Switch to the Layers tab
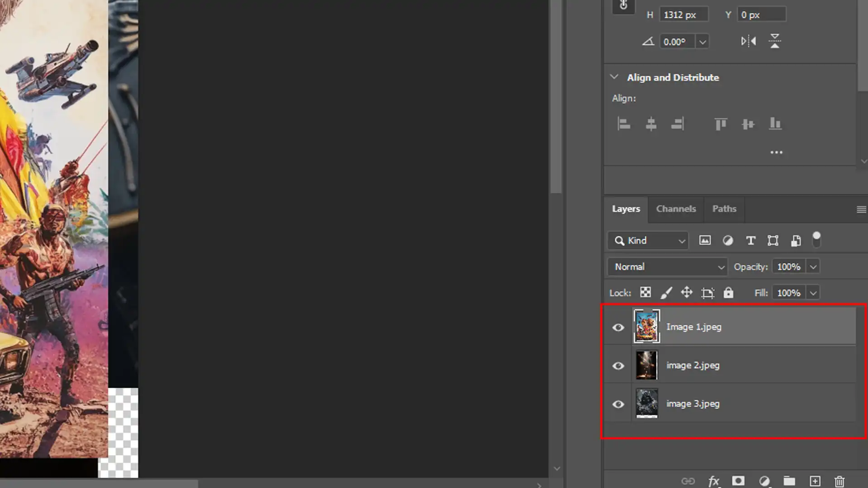Viewport: 868px width, 488px height. click(626, 209)
